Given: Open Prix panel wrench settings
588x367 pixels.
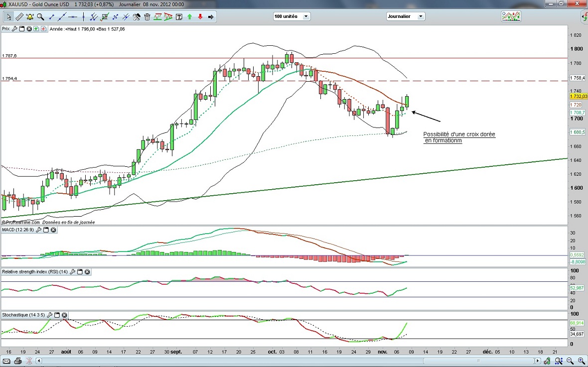Looking at the screenshot, I should 14,29.
